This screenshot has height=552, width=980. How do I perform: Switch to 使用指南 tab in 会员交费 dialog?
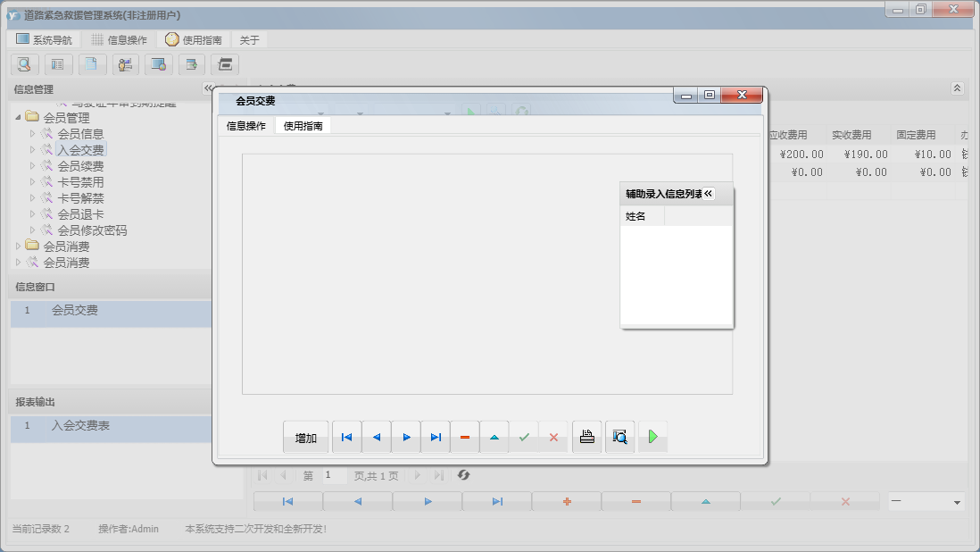[x=303, y=126]
